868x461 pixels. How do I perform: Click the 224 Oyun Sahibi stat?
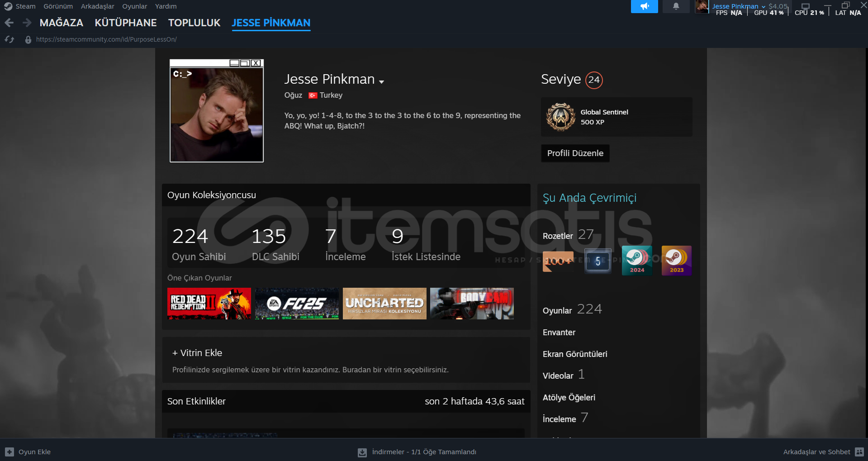pyautogui.click(x=199, y=244)
